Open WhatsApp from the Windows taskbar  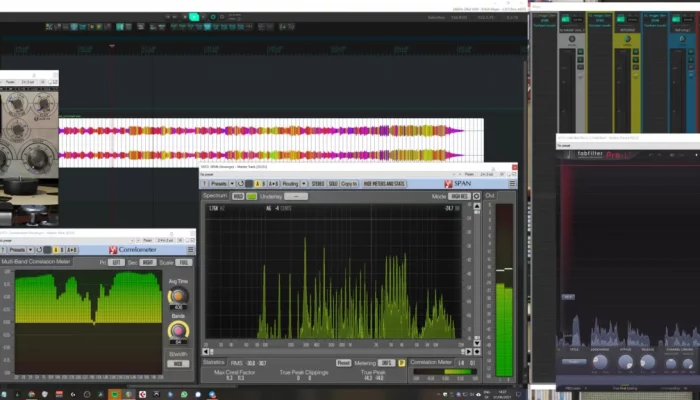[184, 394]
